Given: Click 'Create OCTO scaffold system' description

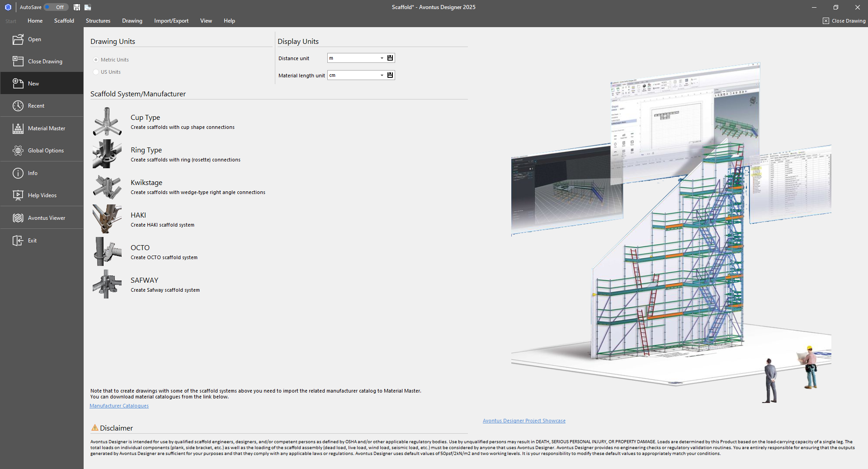Looking at the screenshot, I should click(x=164, y=258).
